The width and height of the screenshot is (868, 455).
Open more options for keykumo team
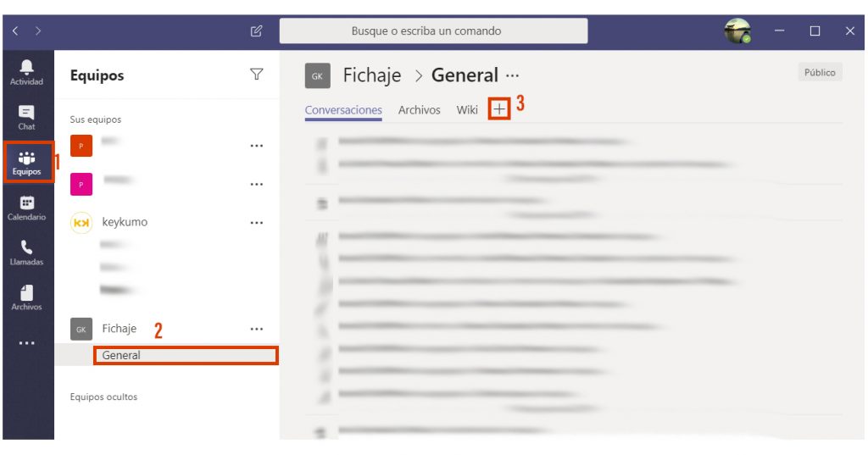tap(256, 223)
